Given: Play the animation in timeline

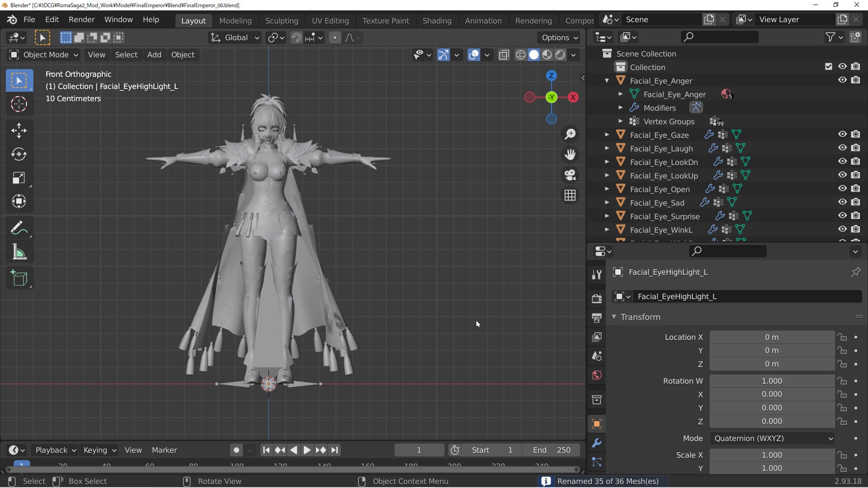Looking at the screenshot, I should [x=307, y=450].
